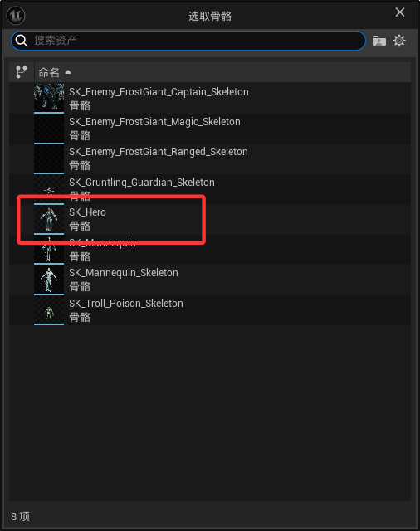The height and width of the screenshot is (531, 420).
Task: Click the revision control column icon
Action: [22, 72]
